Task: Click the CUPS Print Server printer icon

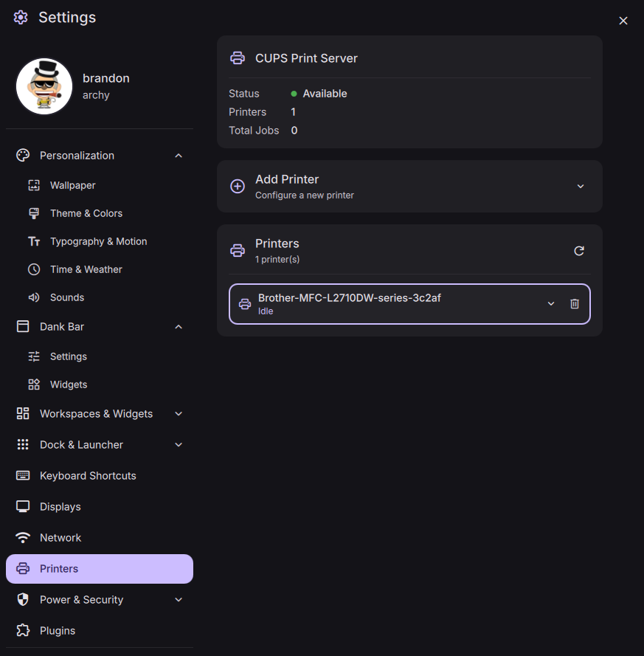Action: click(x=238, y=58)
